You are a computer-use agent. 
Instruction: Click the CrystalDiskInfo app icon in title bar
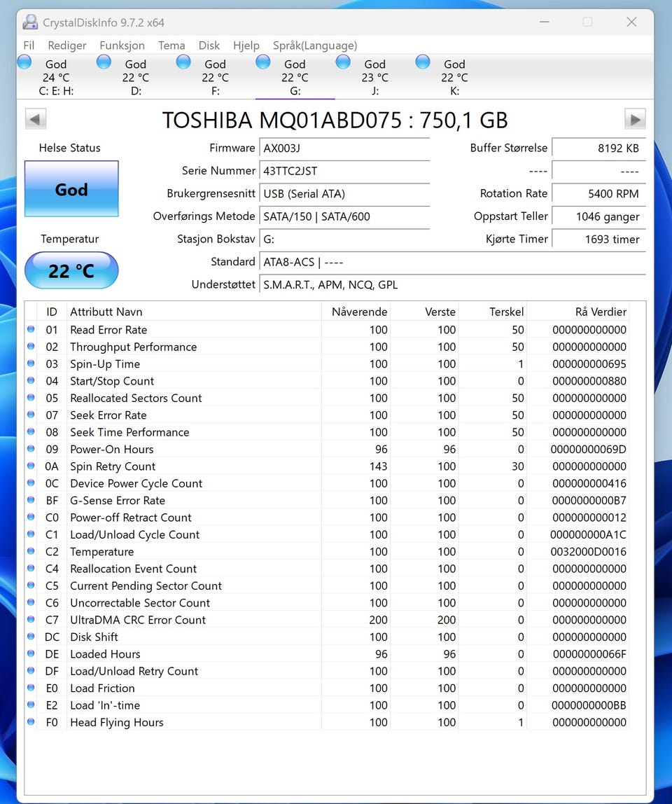[x=30, y=22]
